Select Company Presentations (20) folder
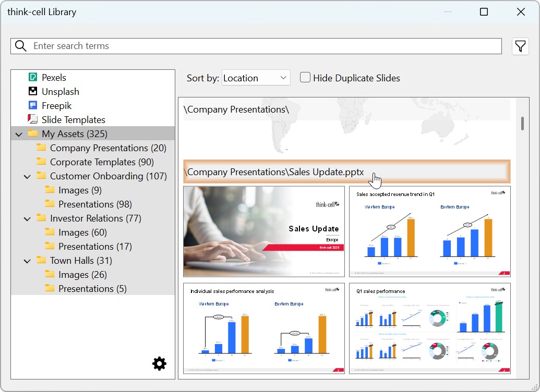Viewport: 540px width, 392px height. point(108,148)
